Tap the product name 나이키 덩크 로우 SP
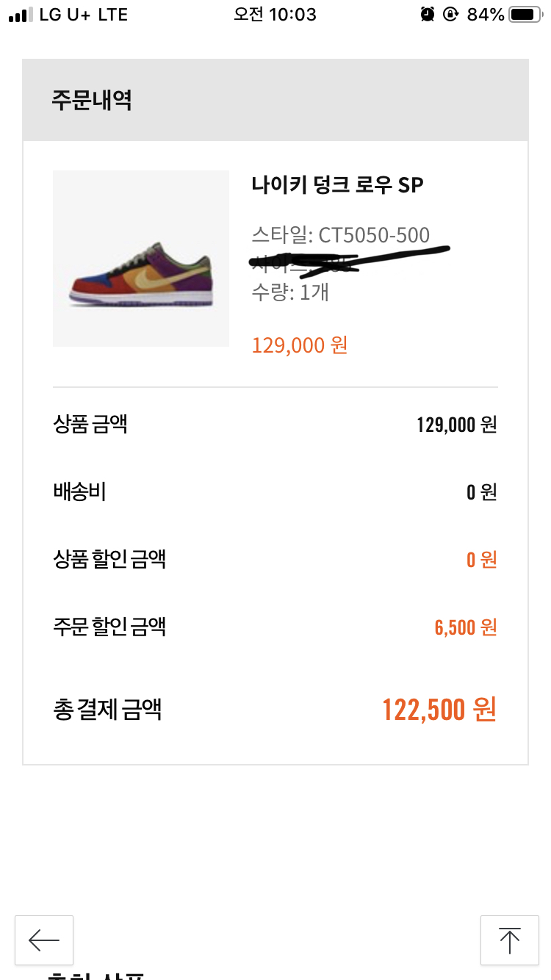The image size is (551, 980). [337, 185]
